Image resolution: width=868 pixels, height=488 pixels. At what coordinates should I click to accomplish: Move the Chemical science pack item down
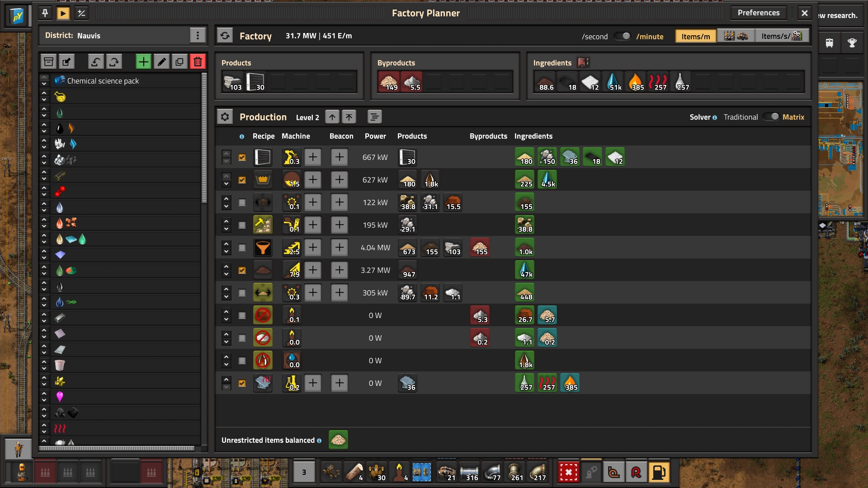click(44, 84)
